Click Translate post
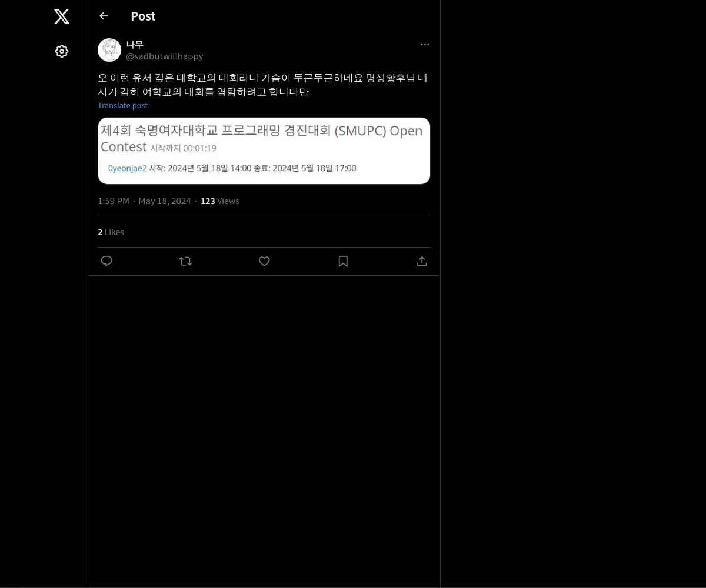Screen dimensions: 706x588 [122, 106]
